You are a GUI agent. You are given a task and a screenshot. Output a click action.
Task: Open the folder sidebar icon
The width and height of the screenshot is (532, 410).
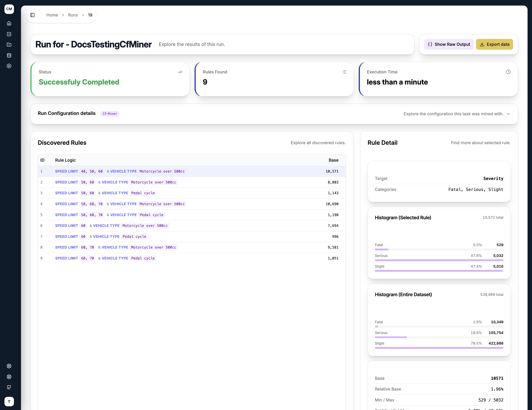(9, 44)
